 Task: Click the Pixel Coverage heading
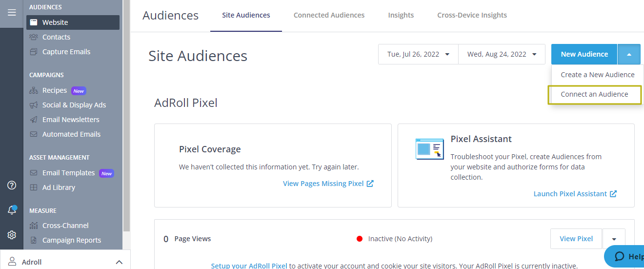[x=210, y=149]
